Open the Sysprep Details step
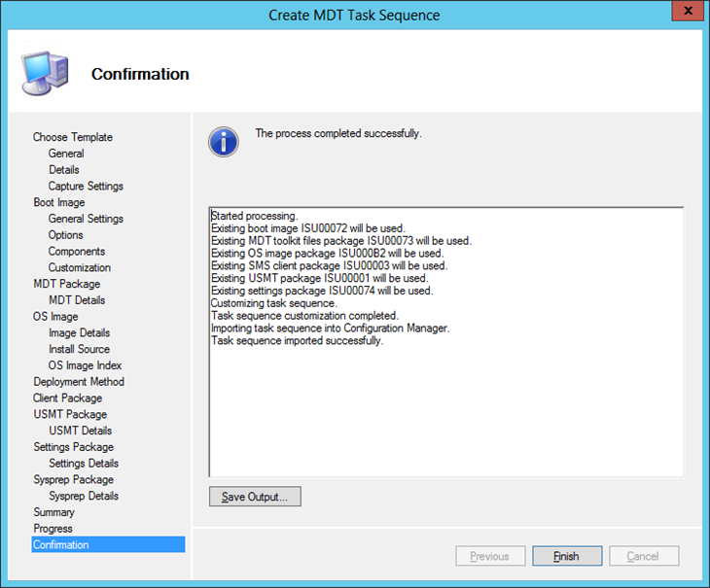 point(84,496)
